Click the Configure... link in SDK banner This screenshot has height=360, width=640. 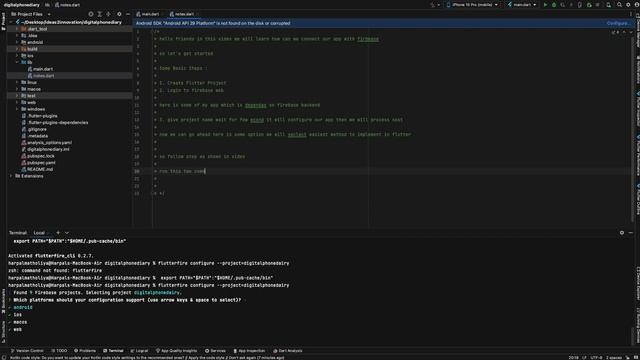click(x=618, y=23)
